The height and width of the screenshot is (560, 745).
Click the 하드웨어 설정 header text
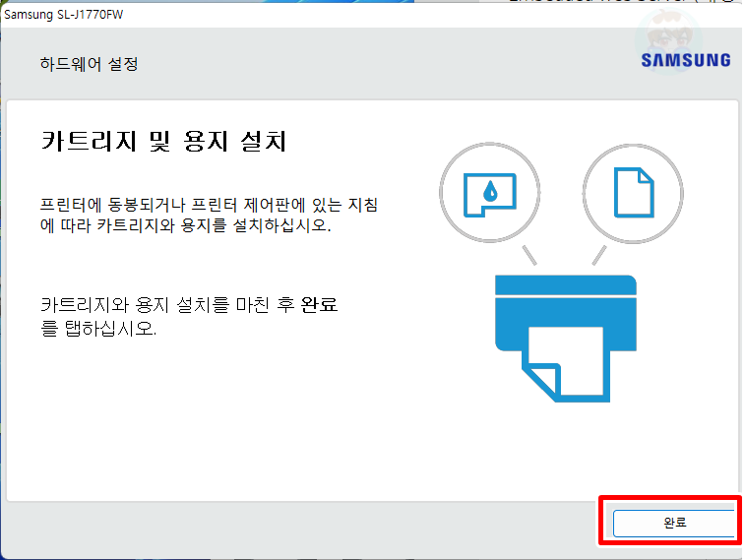click(x=89, y=64)
